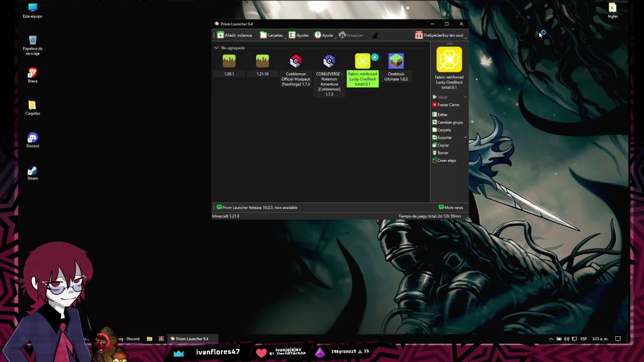Open Ingles folder on desktop
This screenshot has width=644, height=362.
(x=612, y=11)
